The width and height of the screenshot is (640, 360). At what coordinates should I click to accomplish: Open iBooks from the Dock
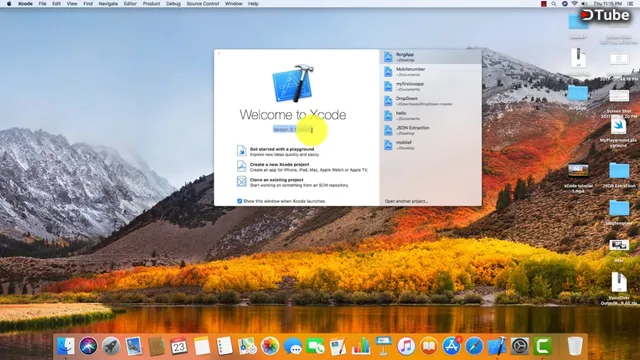(x=429, y=346)
